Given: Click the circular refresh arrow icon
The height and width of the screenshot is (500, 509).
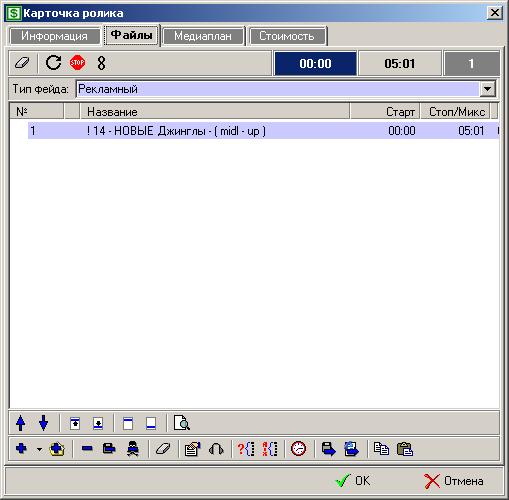Looking at the screenshot, I should (53, 62).
